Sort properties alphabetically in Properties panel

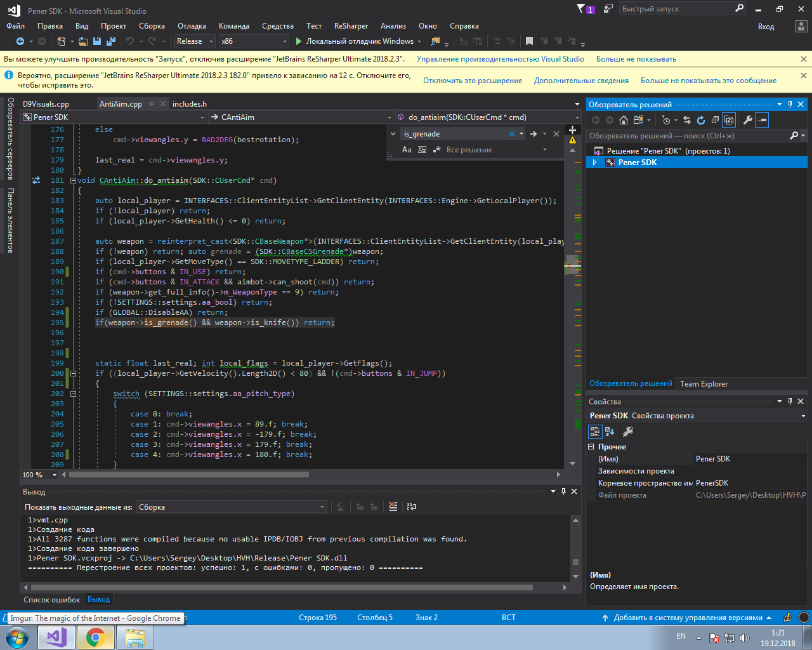[610, 432]
